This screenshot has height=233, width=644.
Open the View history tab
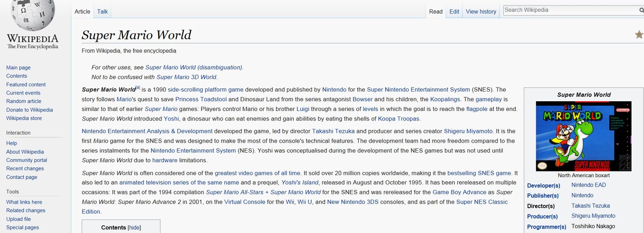coord(481,12)
